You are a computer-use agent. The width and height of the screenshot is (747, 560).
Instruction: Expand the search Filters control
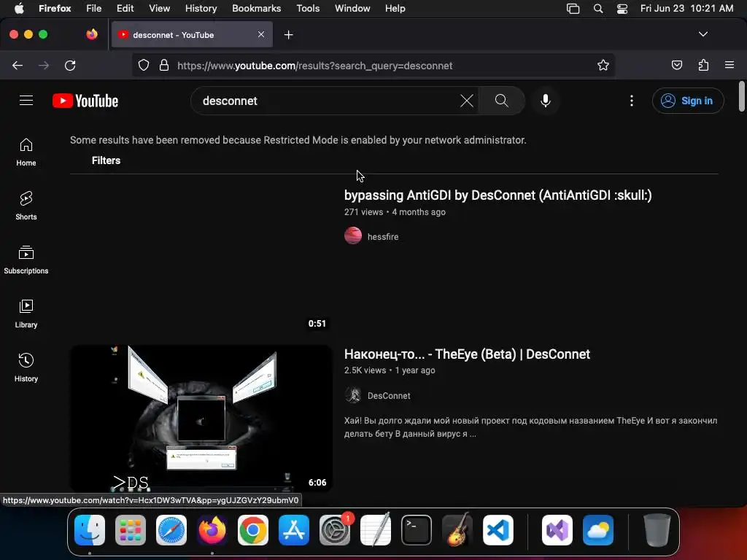106,160
